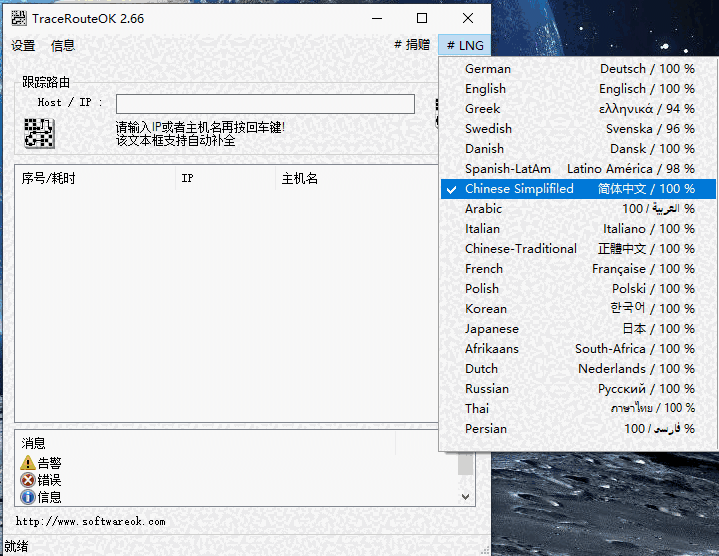Choose Thai language

click(578, 409)
